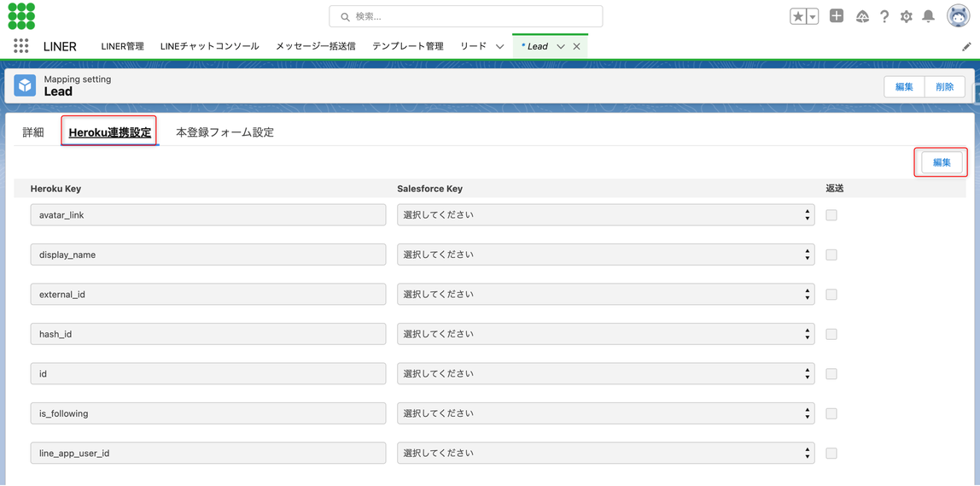Open the user avatar profile menu
This screenshot has width=980, height=486.
[x=958, y=17]
